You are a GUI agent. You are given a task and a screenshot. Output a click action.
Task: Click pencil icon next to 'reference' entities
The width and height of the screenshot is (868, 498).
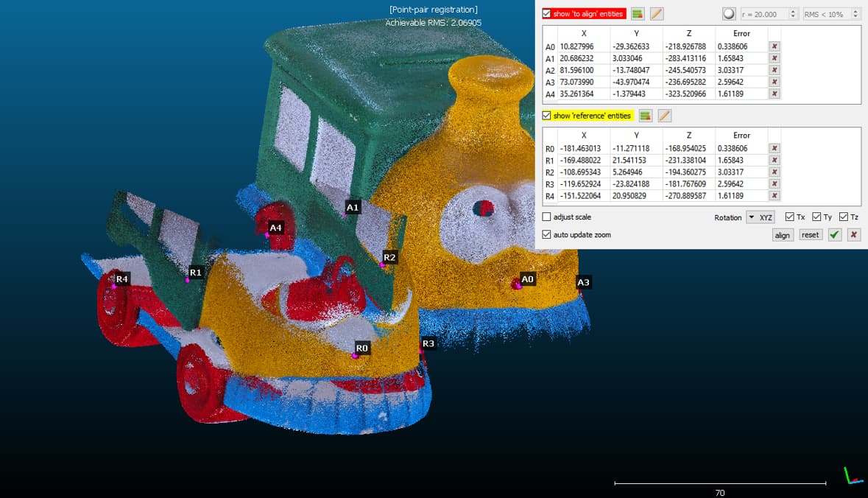(664, 115)
